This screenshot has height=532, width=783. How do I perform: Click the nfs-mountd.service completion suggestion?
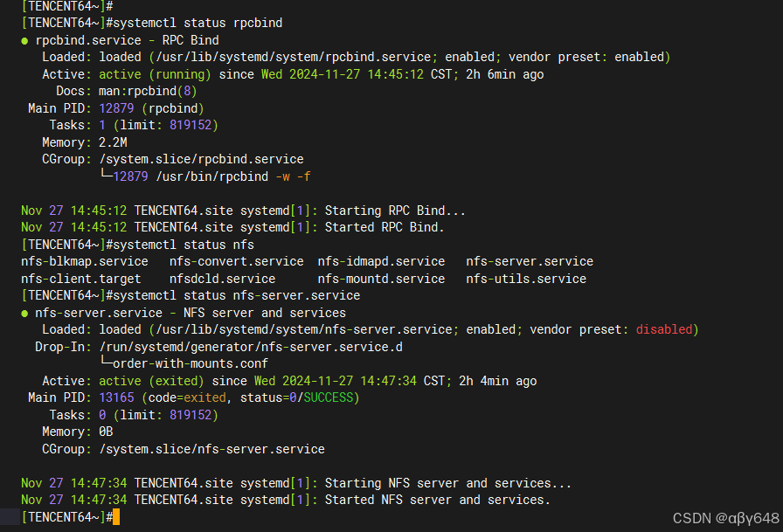click(381, 279)
